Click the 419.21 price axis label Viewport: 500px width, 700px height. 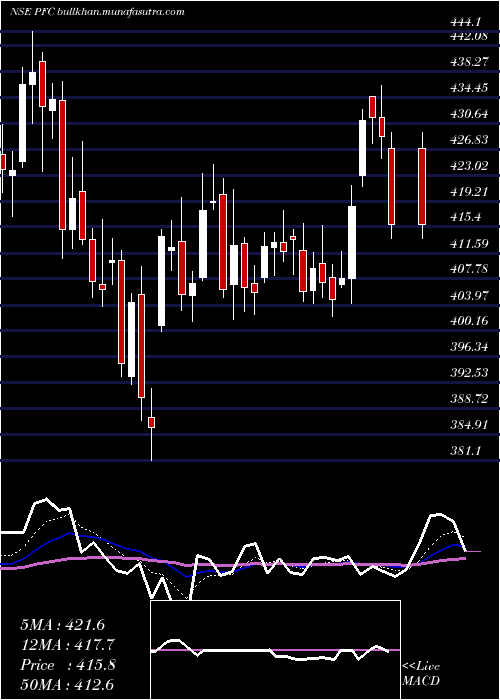click(x=469, y=192)
